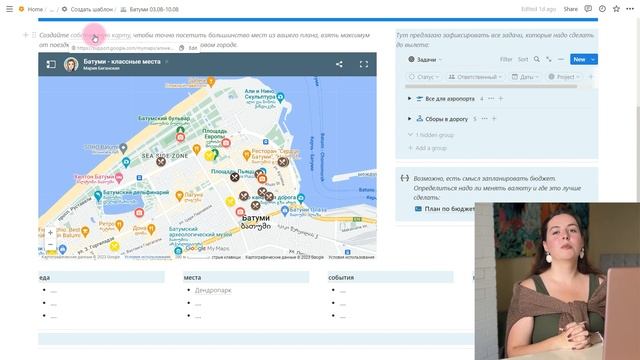Open the Ответственный filter dropdown
Image resolution: width=640 pixels, height=360 pixels.
click(x=475, y=77)
